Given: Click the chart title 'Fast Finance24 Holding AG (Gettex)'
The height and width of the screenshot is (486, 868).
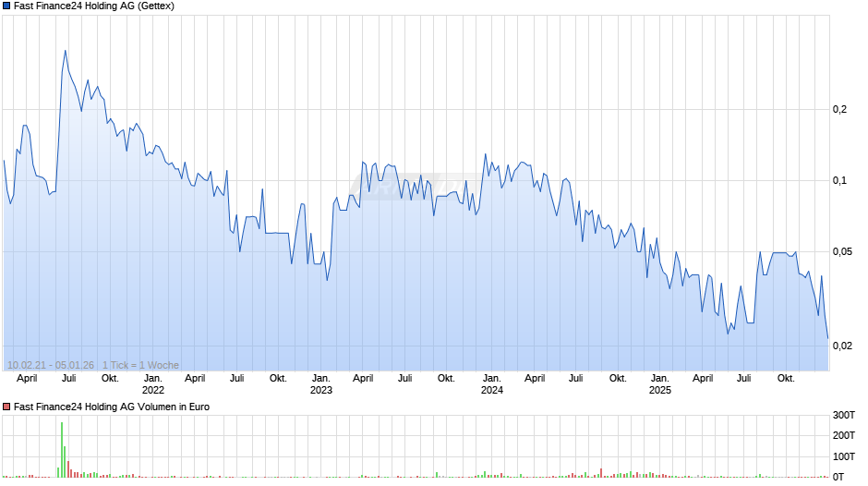Looking at the screenshot, I should [x=93, y=6].
